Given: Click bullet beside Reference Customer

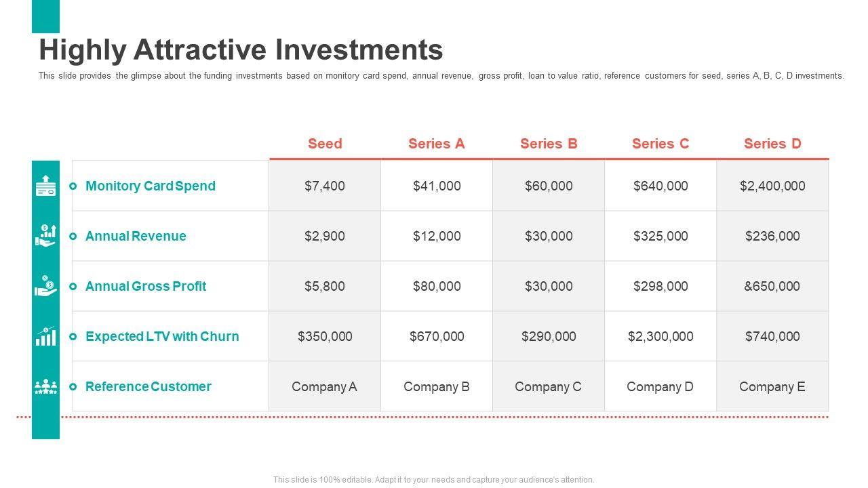Looking at the screenshot, I should [73, 387].
